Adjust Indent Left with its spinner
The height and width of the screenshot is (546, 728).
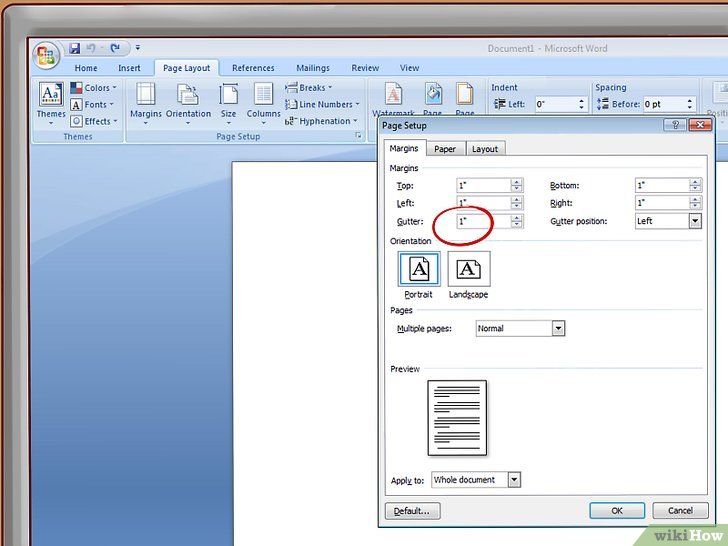(x=582, y=104)
